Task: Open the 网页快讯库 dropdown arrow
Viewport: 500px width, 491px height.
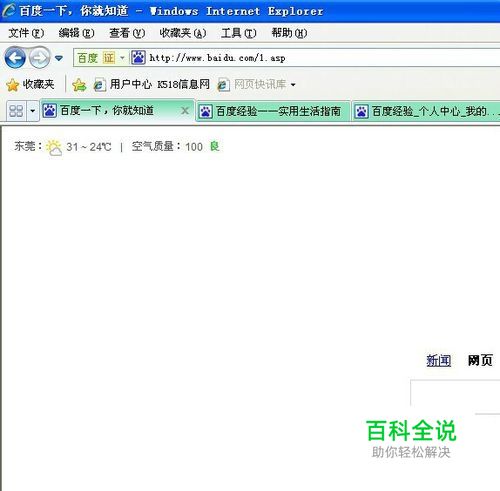Action: click(x=293, y=85)
